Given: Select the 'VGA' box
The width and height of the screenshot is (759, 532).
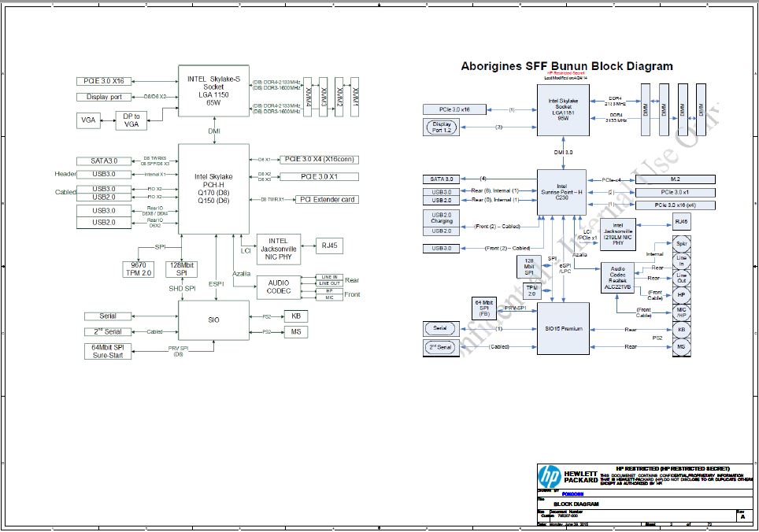Looking at the screenshot, I should click(x=88, y=120).
